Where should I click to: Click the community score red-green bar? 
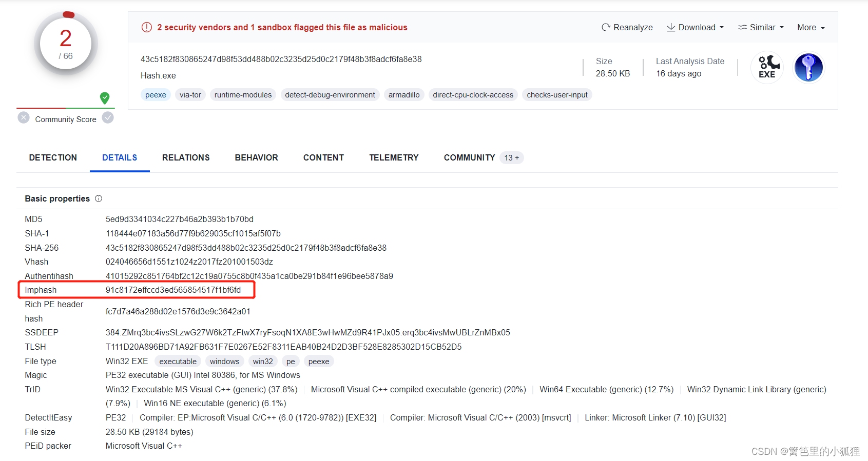pyautogui.click(x=66, y=108)
